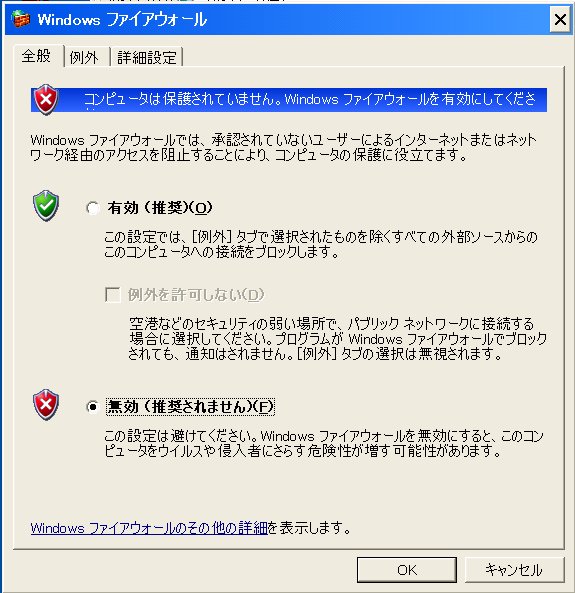
Task: Click the red X shield beside 無効 option
Action: pos(46,405)
